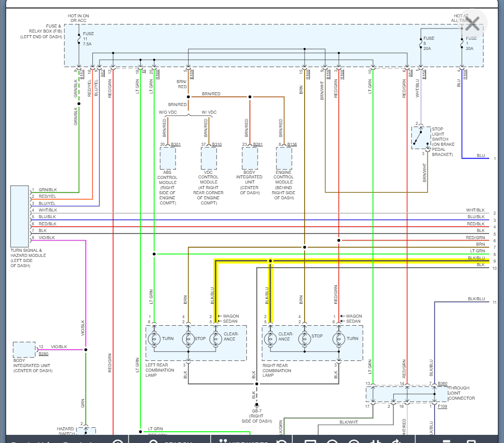504x443 pixels.
Task: Close the wiring diagram viewer
Action: [x=472, y=23]
